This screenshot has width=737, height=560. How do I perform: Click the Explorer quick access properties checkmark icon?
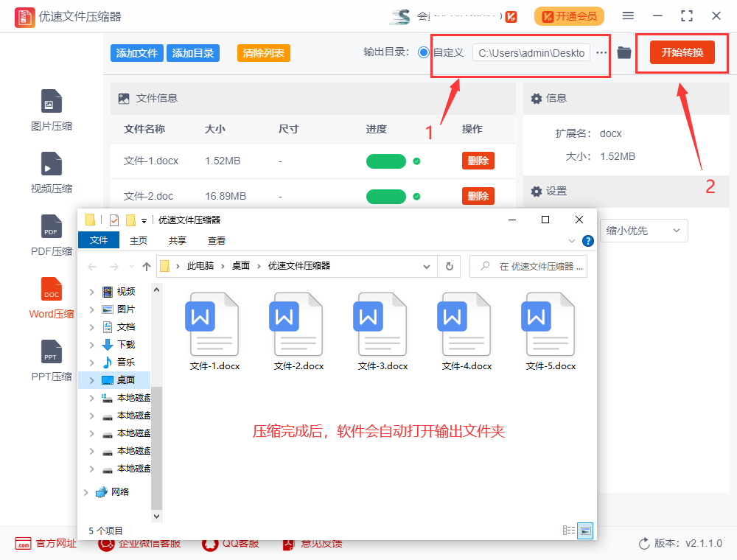[x=114, y=220]
